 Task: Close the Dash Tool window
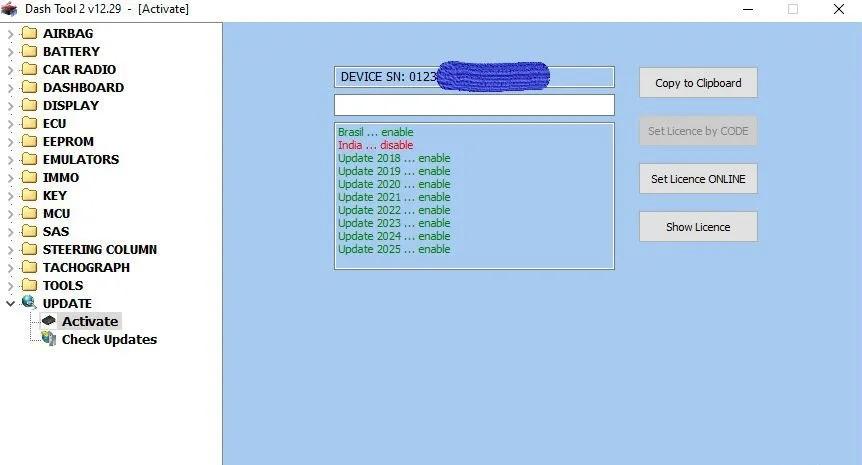point(838,9)
